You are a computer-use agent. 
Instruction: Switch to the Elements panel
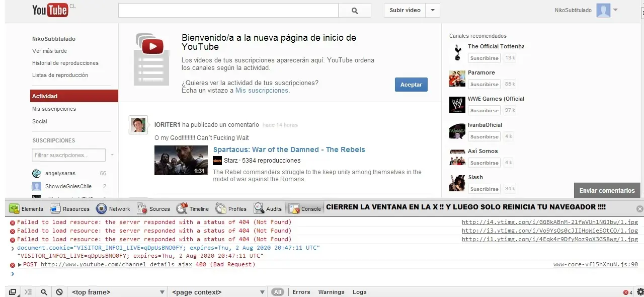click(26, 208)
